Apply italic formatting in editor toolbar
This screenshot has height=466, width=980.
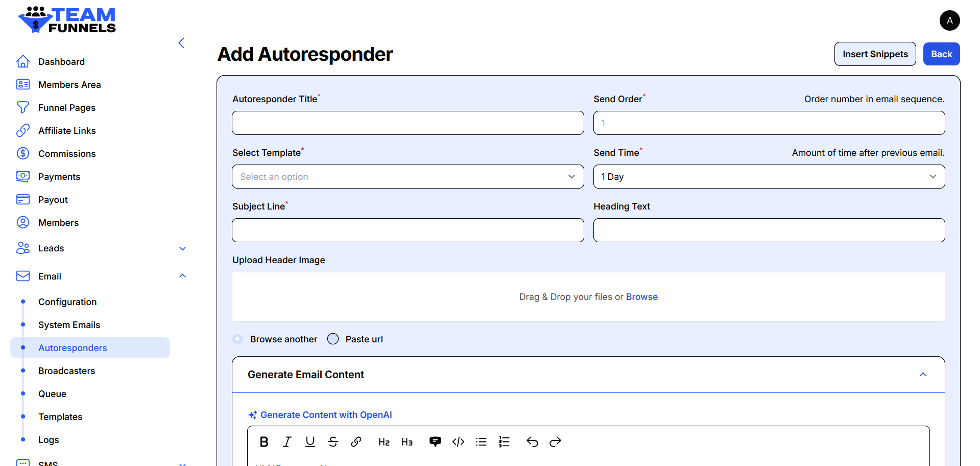point(287,442)
